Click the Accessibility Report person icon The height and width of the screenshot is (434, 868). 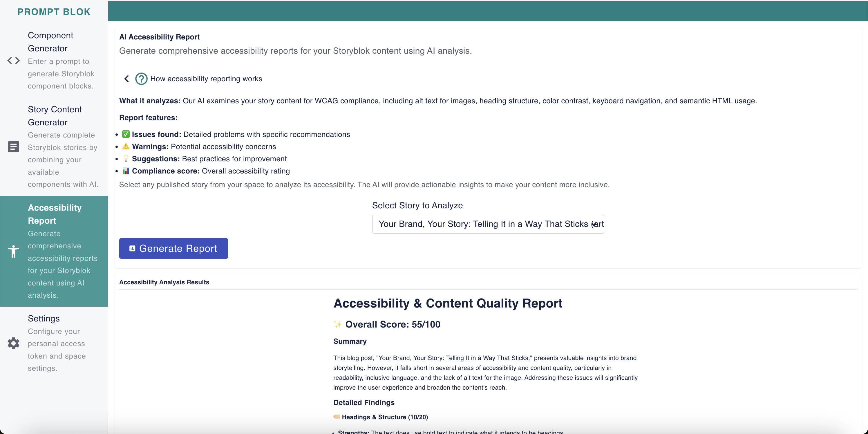pyautogui.click(x=13, y=251)
